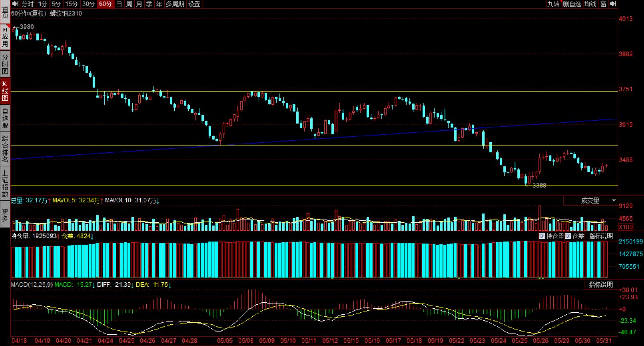The width and height of the screenshot is (644, 346).
Task: Switch to the 15分 period tab
Action: 71,4
